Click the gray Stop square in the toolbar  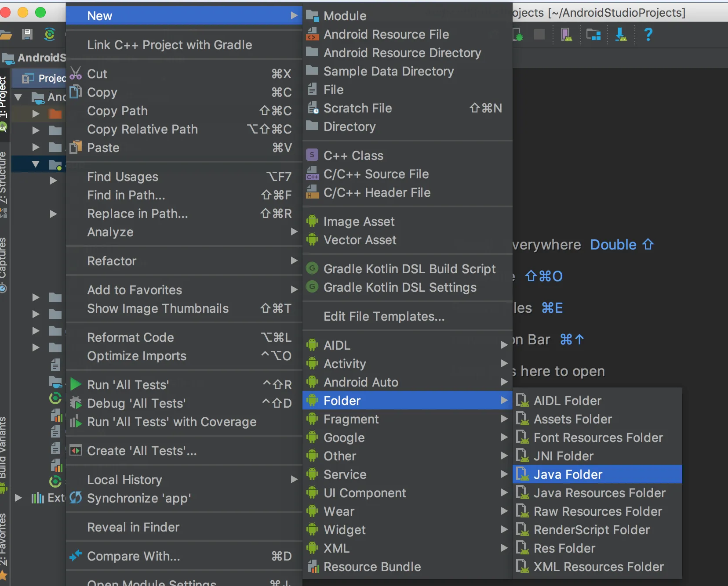pyautogui.click(x=539, y=34)
